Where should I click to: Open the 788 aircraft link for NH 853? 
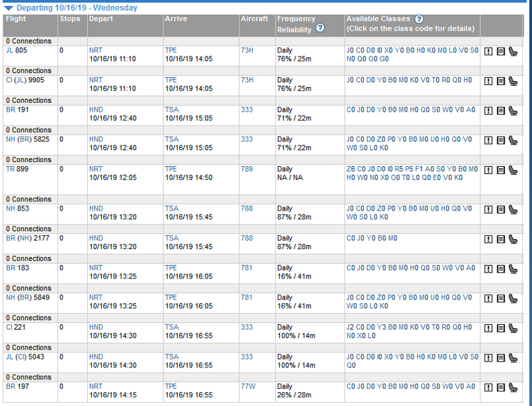coord(247,209)
